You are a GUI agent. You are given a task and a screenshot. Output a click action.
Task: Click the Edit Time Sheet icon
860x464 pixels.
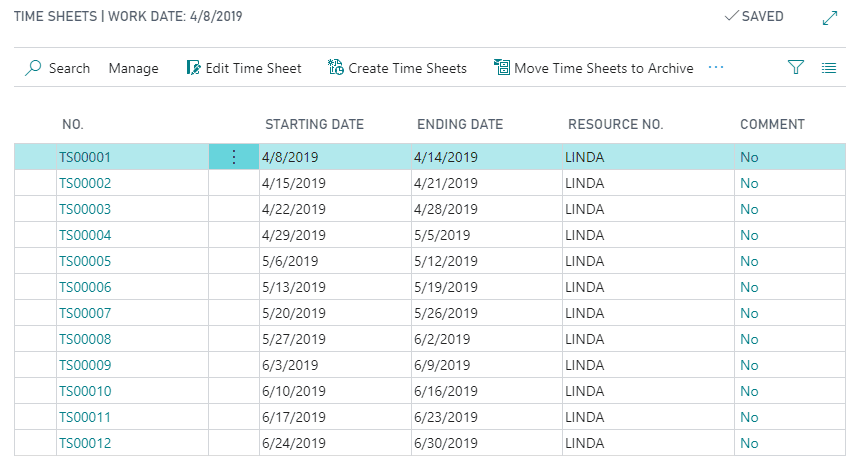(x=194, y=68)
